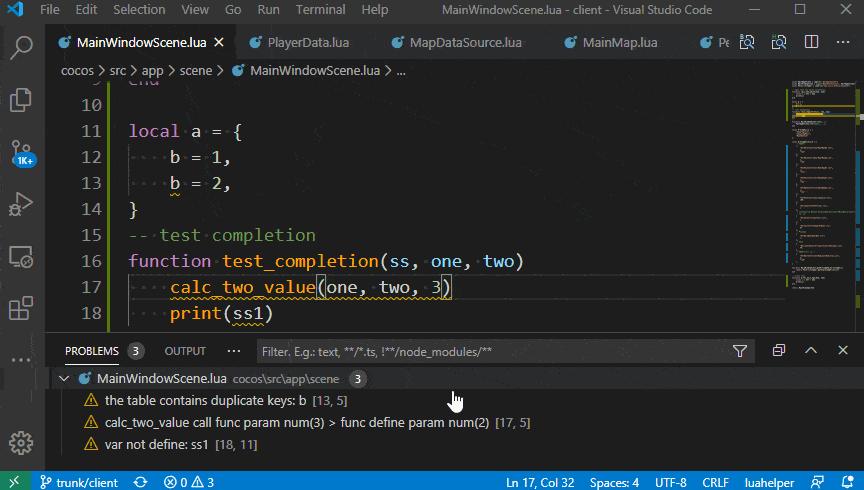Select 'var not define: ss1' warning

(455, 445)
